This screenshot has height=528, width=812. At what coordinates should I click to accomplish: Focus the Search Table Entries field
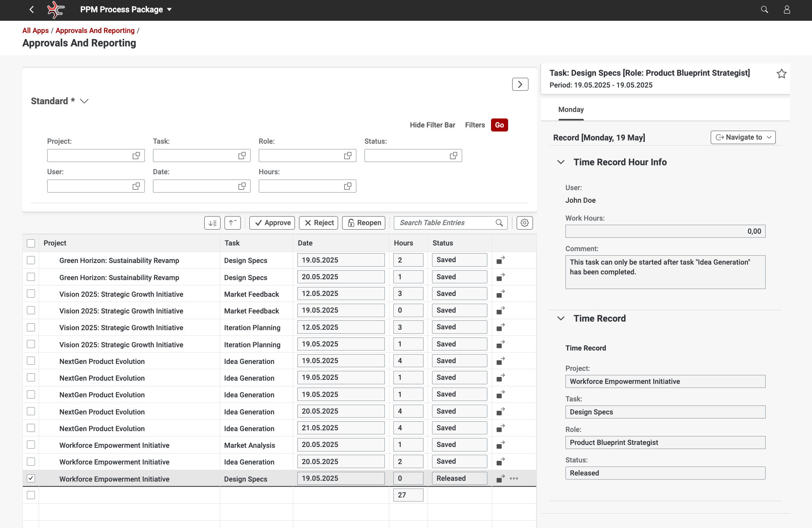click(x=445, y=223)
